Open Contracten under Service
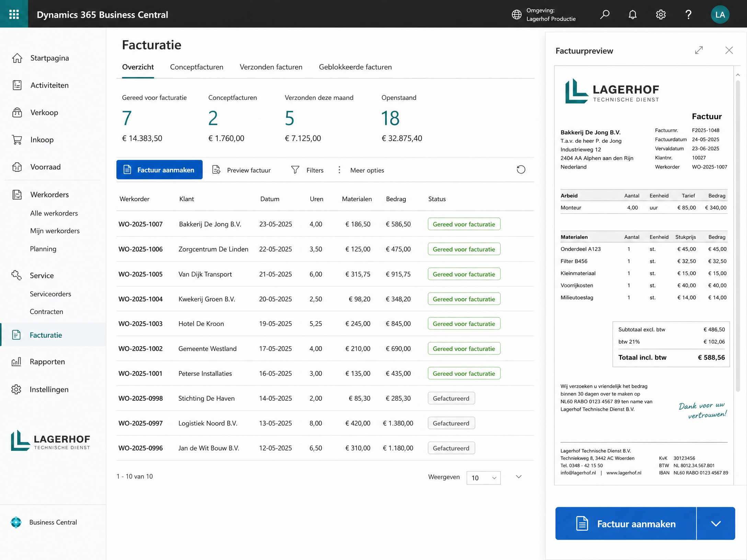This screenshot has height=560, width=747. [46, 312]
